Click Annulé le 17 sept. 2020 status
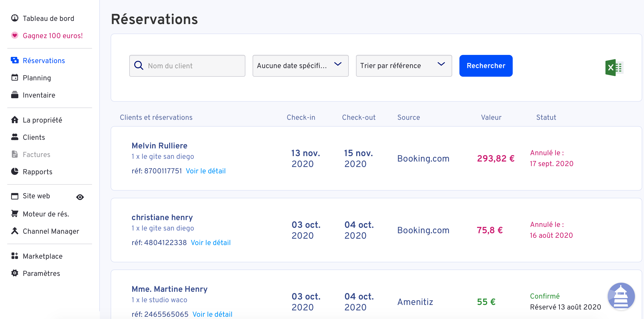644x319 pixels. click(x=552, y=158)
